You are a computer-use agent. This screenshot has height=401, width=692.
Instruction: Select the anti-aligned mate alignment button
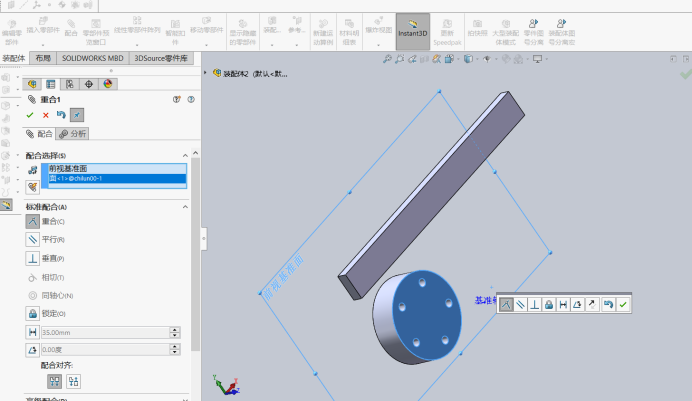(73, 382)
